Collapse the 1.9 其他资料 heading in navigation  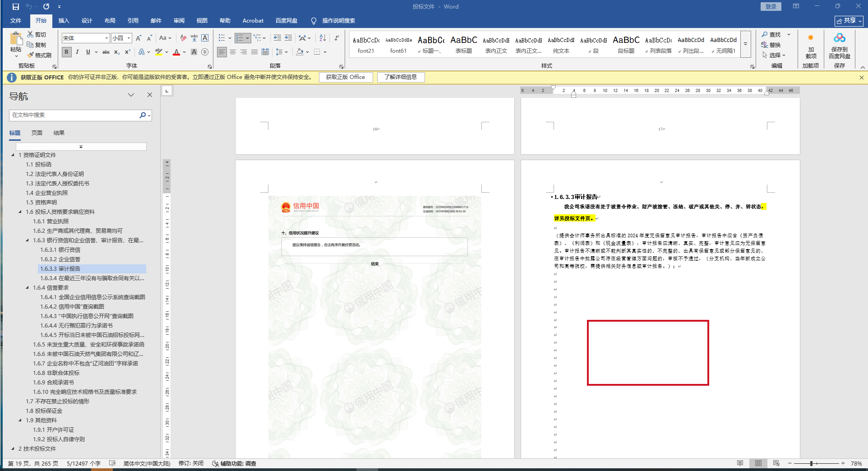(20, 420)
